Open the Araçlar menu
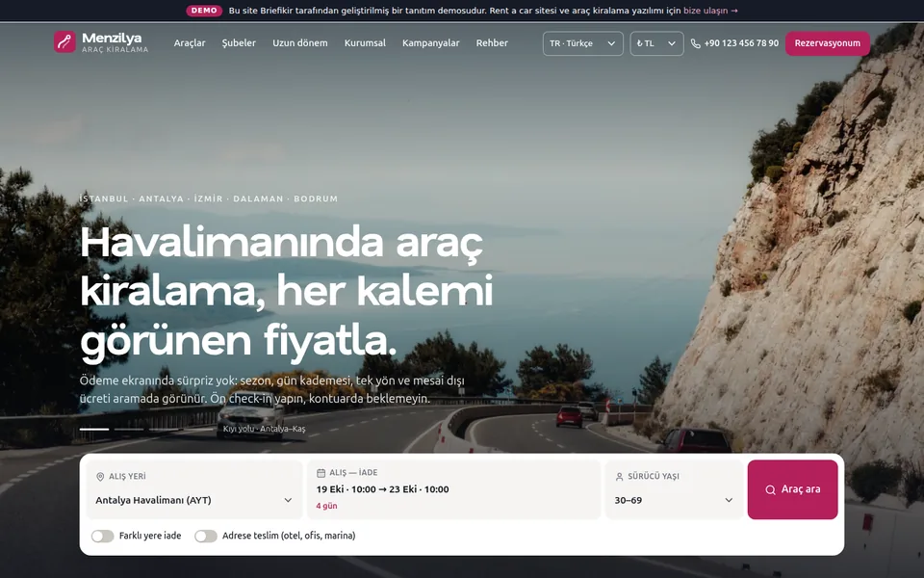This screenshot has height=578, width=924. (x=190, y=43)
